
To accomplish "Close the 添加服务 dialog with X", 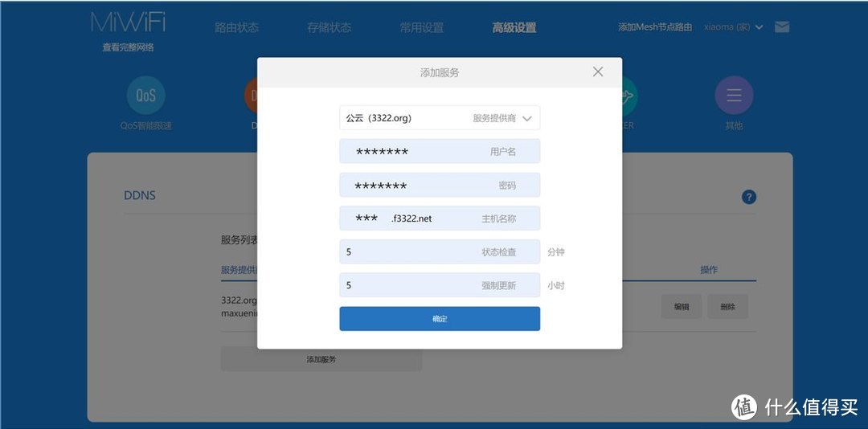I will (x=597, y=72).
